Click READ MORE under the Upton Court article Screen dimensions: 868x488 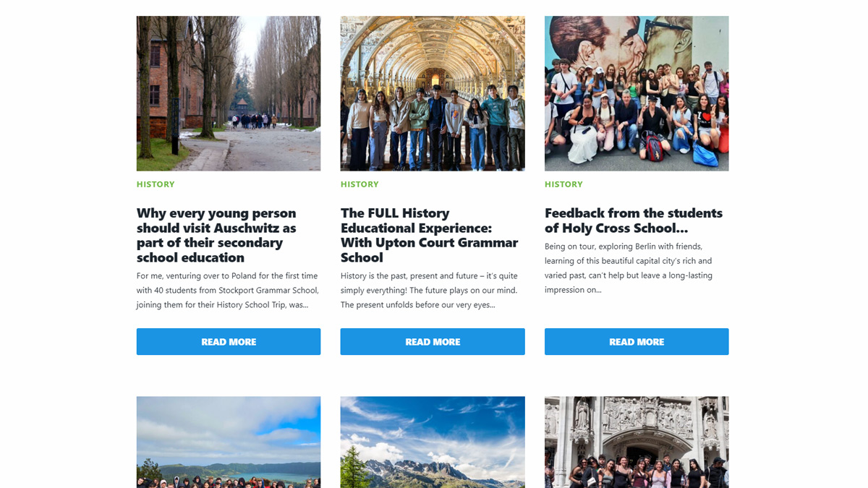click(433, 341)
